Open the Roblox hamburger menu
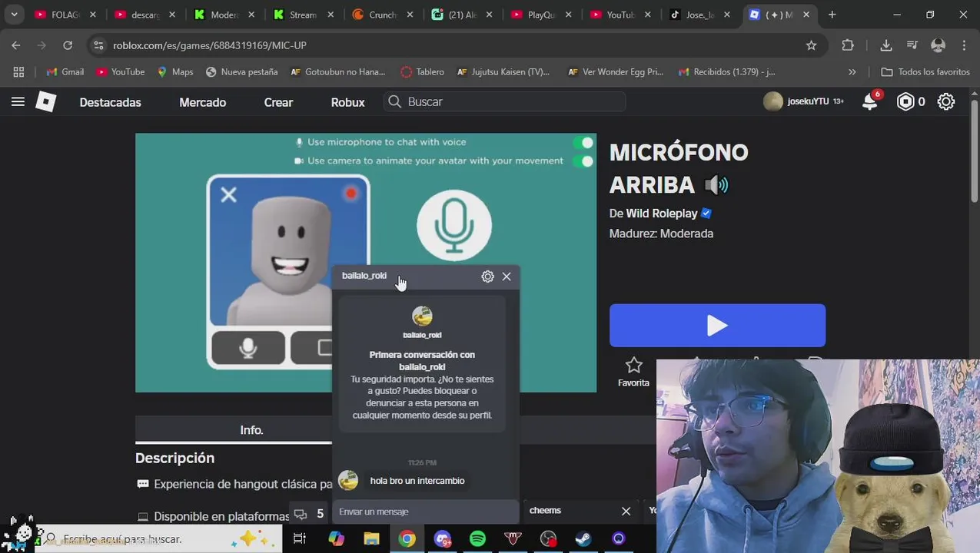This screenshot has height=553, width=980. pyautogui.click(x=18, y=101)
